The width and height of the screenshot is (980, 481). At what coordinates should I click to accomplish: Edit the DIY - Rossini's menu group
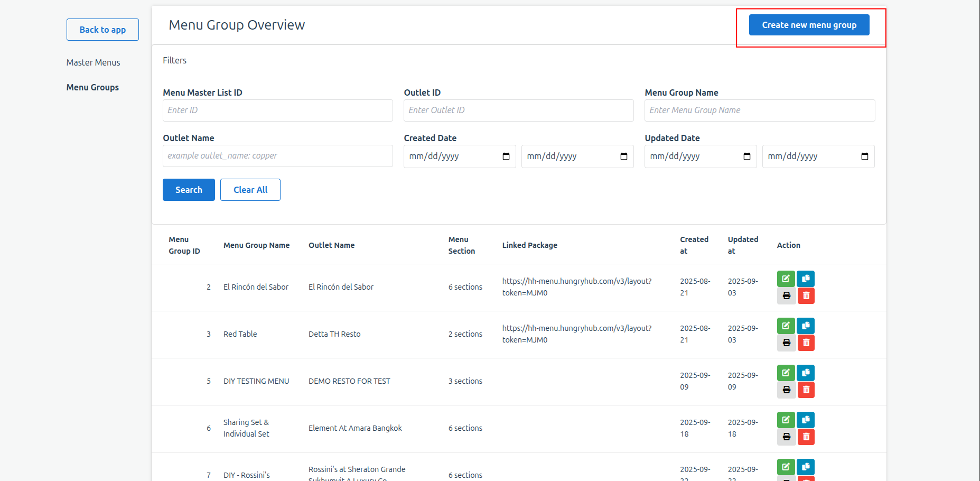click(786, 467)
